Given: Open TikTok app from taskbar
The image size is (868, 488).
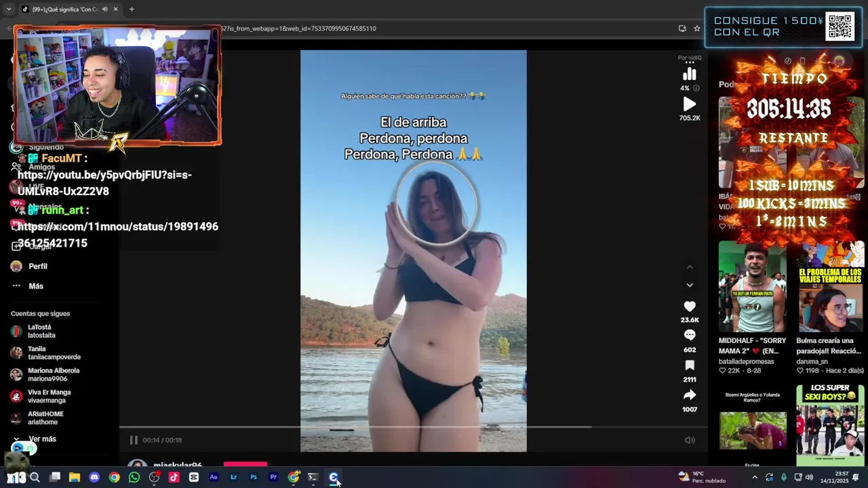Looking at the screenshot, I should pyautogui.click(x=174, y=477).
